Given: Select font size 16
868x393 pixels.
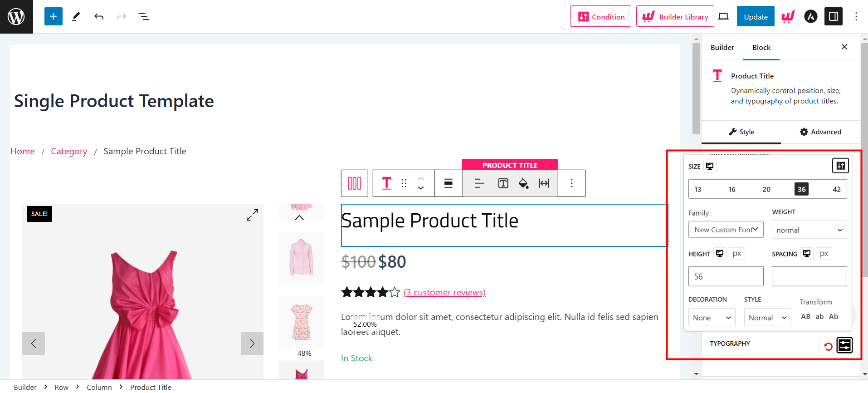Looking at the screenshot, I should 732,189.
